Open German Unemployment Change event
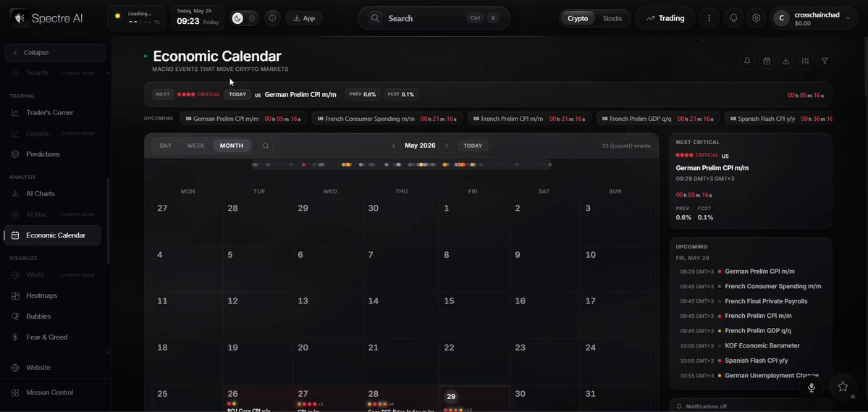Image resolution: width=868 pixels, height=412 pixels. point(750,376)
